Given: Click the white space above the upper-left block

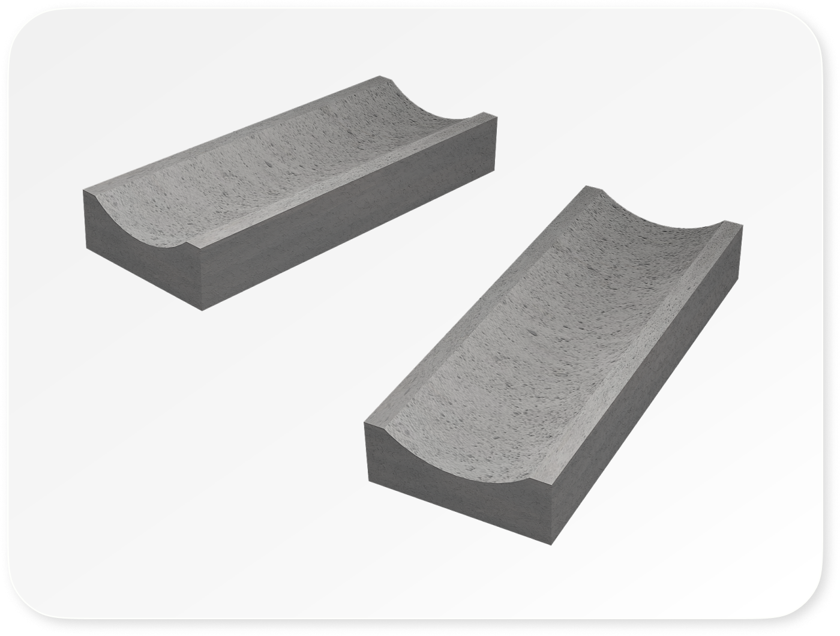Looking at the screenshot, I should [x=240, y=72].
